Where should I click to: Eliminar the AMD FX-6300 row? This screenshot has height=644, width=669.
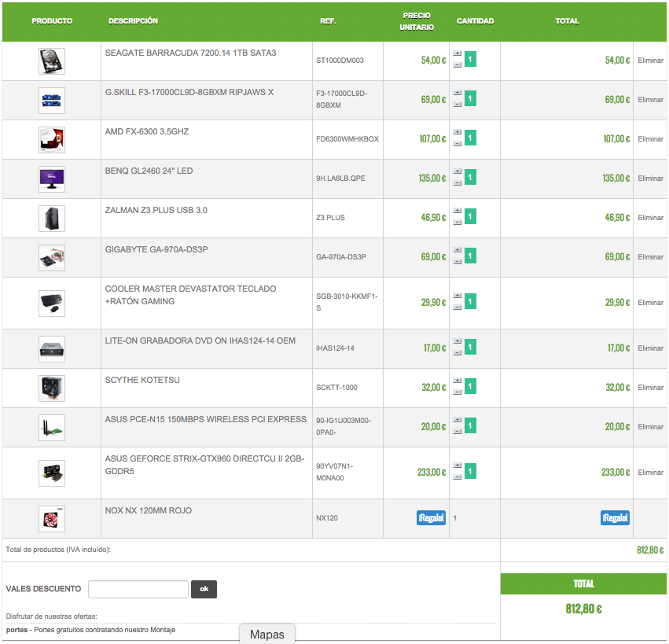pos(650,139)
